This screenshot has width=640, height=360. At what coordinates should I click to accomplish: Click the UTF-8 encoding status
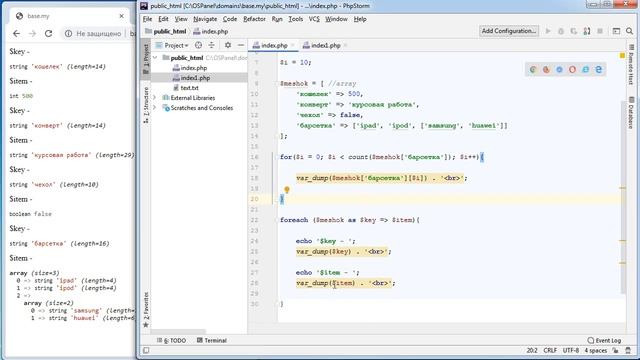[x=571, y=351]
